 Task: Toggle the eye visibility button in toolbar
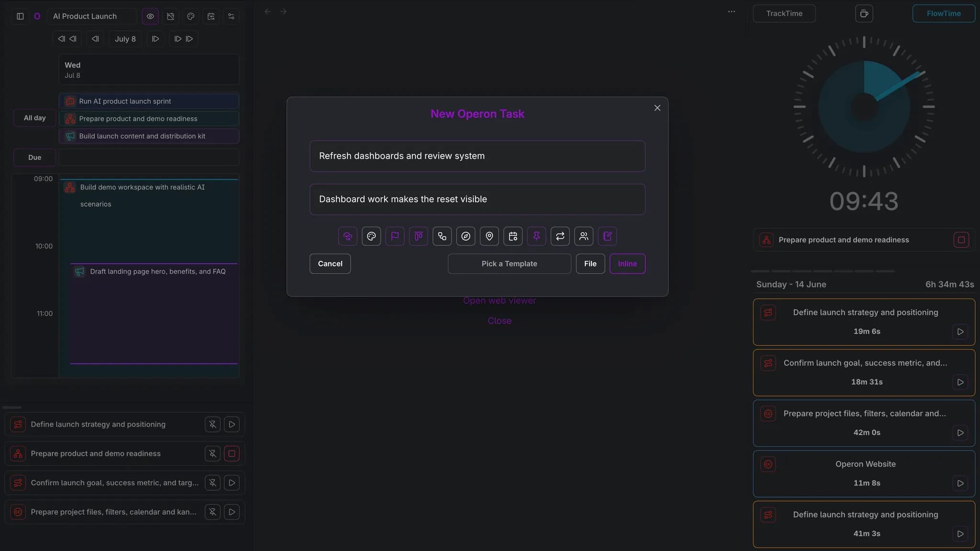click(150, 16)
